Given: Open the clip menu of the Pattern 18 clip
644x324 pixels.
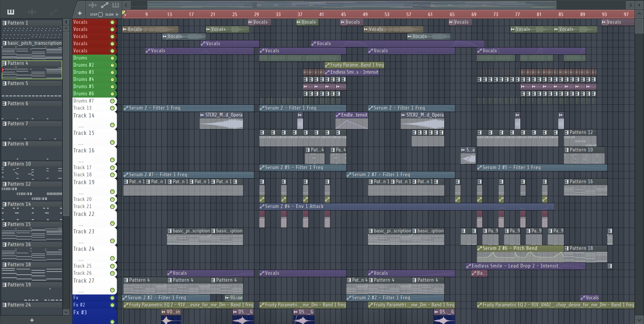Looking at the screenshot, I should coord(566,248).
